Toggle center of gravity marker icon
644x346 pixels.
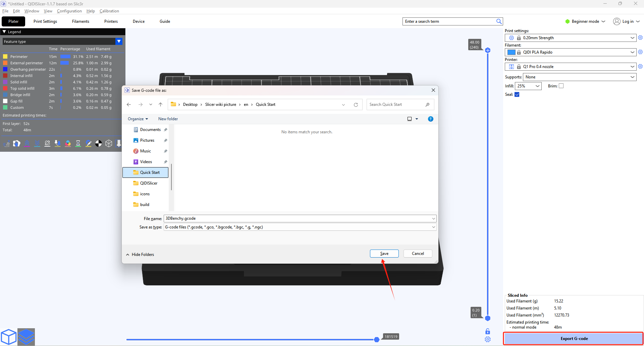(98, 144)
